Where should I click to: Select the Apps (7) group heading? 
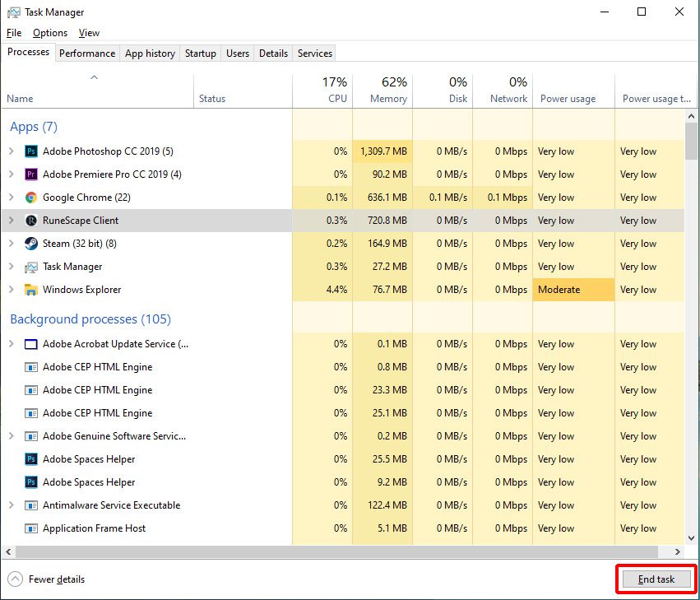pos(34,127)
